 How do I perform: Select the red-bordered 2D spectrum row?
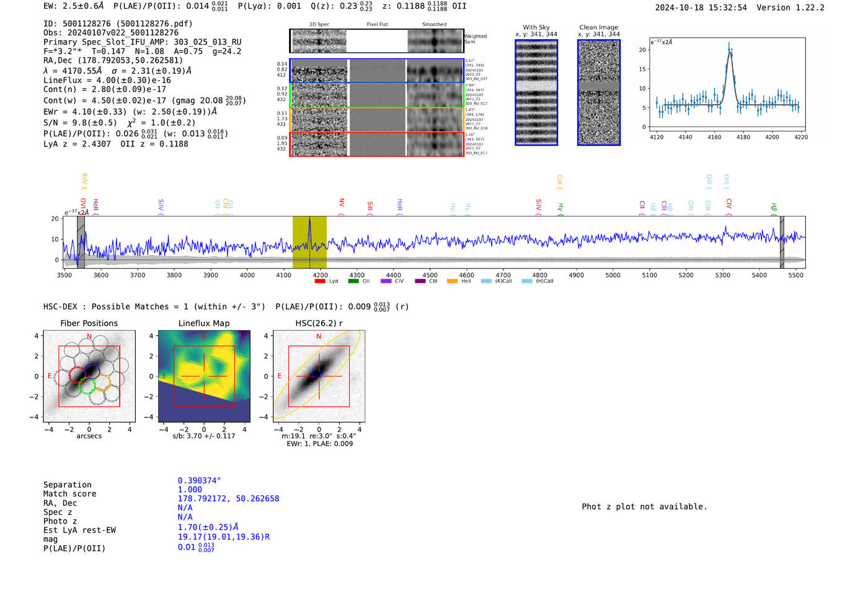tap(376, 144)
